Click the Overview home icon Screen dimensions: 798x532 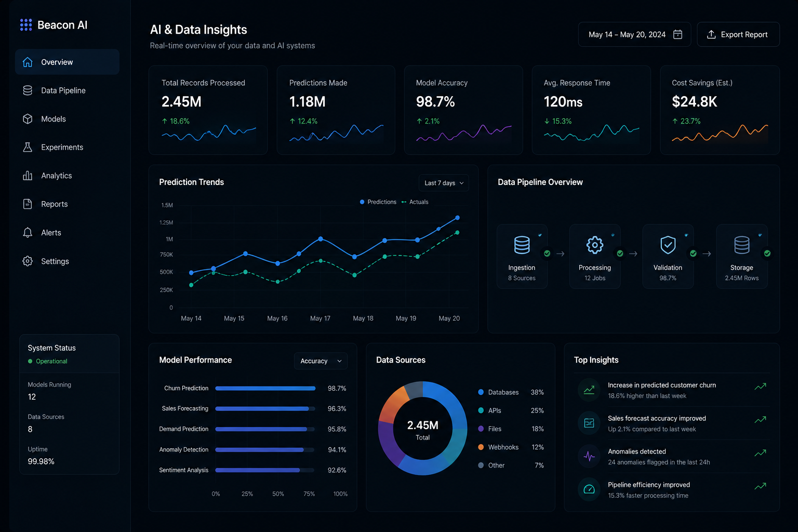[x=28, y=62]
